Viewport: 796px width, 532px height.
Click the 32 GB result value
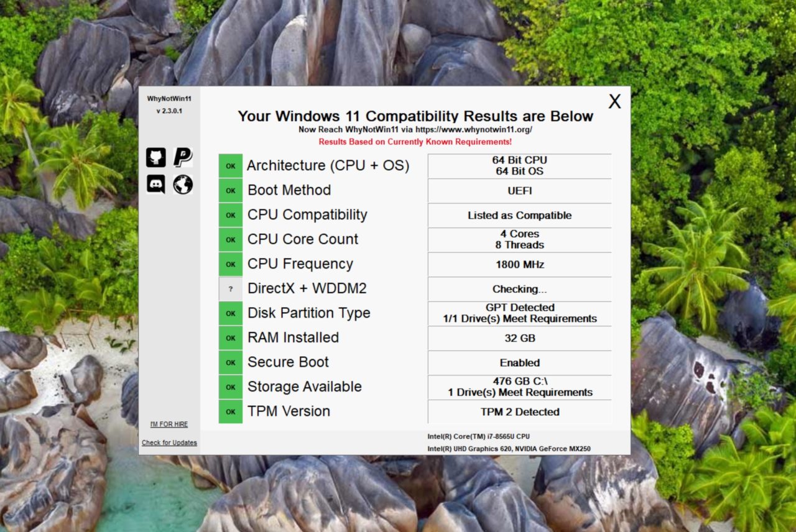pyautogui.click(x=520, y=338)
